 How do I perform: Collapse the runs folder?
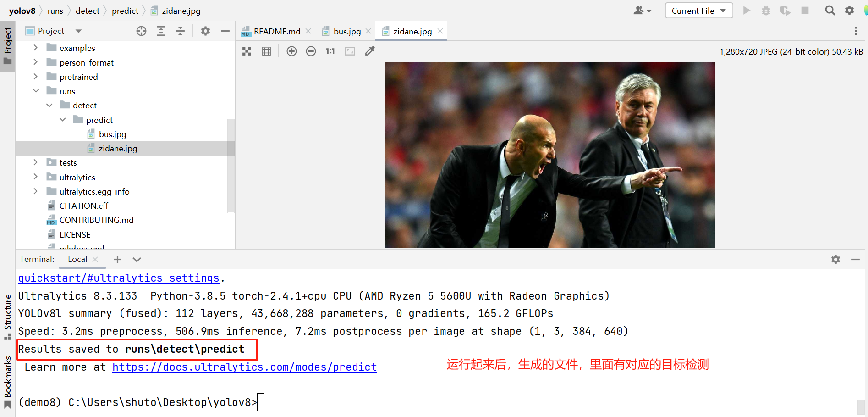pos(36,91)
